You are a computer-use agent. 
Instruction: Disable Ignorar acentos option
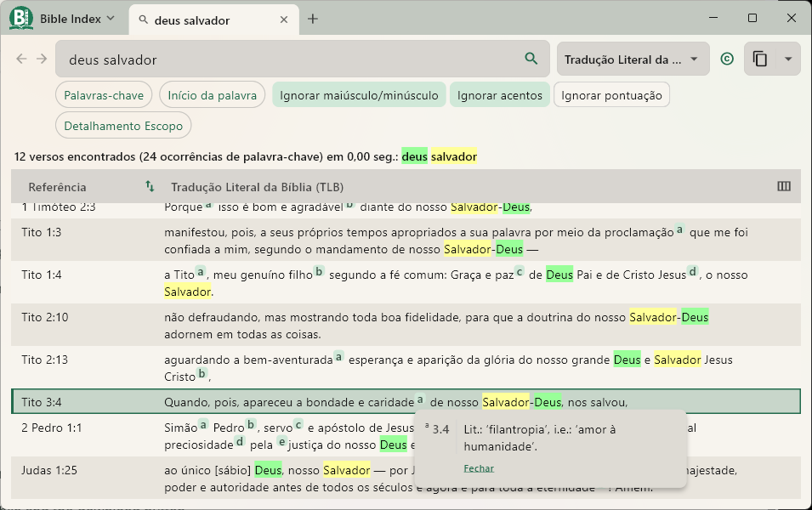click(x=500, y=94)
